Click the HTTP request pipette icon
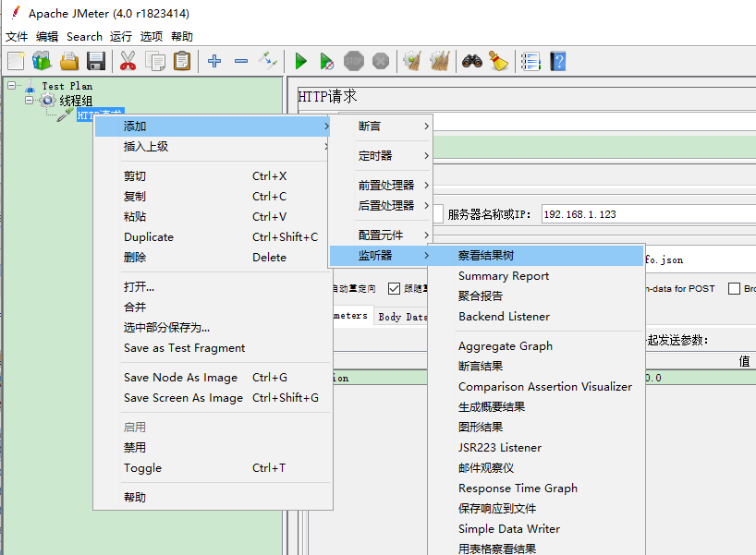Viewport: 756px width, 555px height. (65, 115)
